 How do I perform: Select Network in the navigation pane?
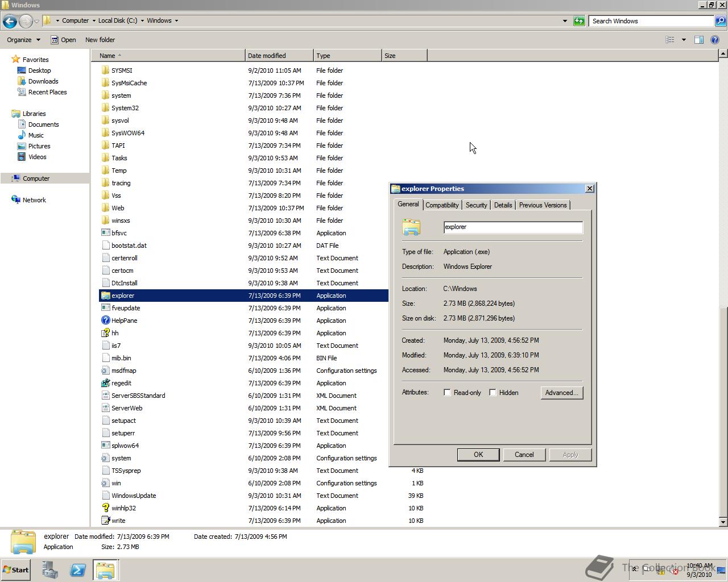pos(34,200)
